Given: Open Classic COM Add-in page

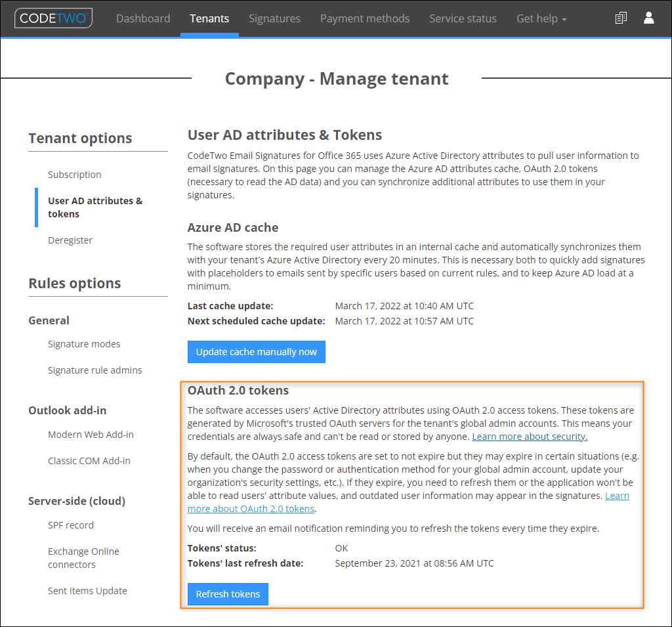Looking at the screenshot, I should 89,461.
